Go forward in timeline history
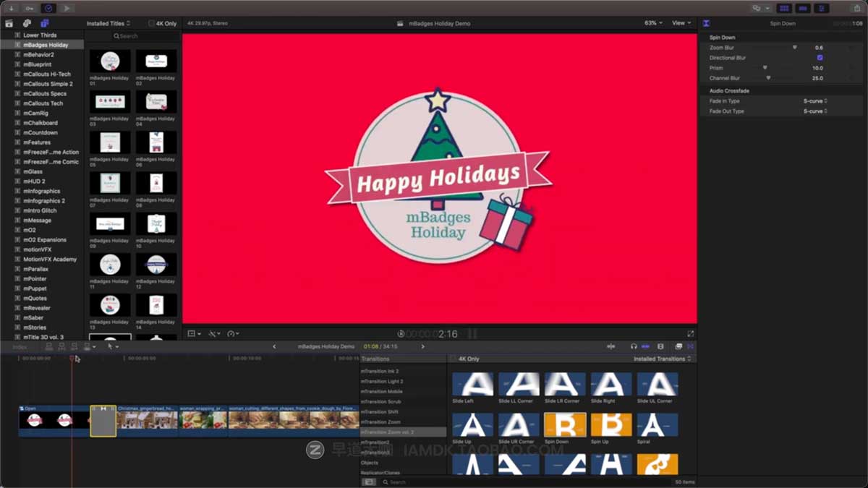868x488 pixels. 423,346
